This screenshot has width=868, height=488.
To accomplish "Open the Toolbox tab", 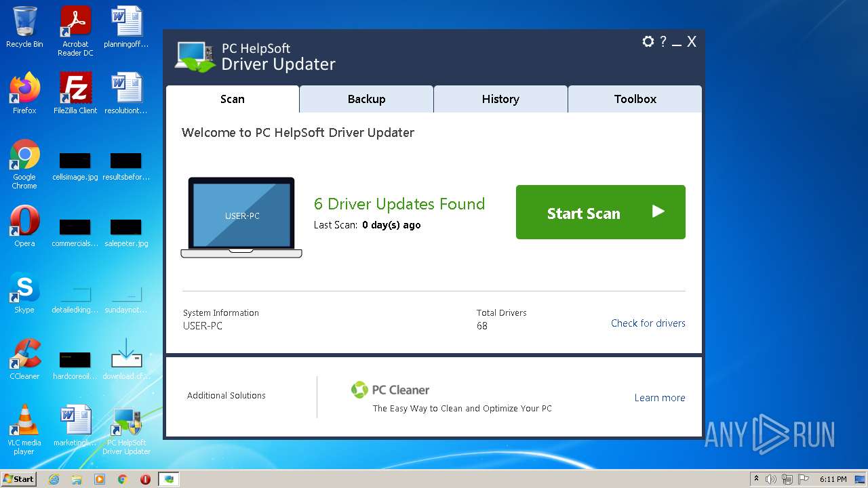I will 635,99.
